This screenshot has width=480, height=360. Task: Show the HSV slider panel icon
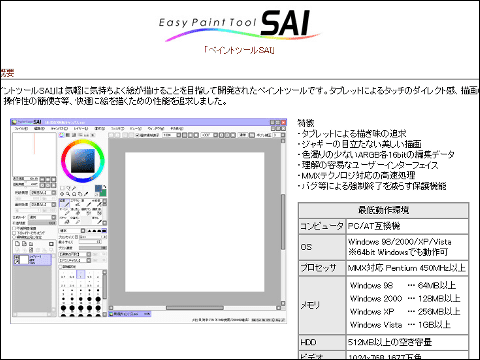pyautogui.click(x=74, y=135)
